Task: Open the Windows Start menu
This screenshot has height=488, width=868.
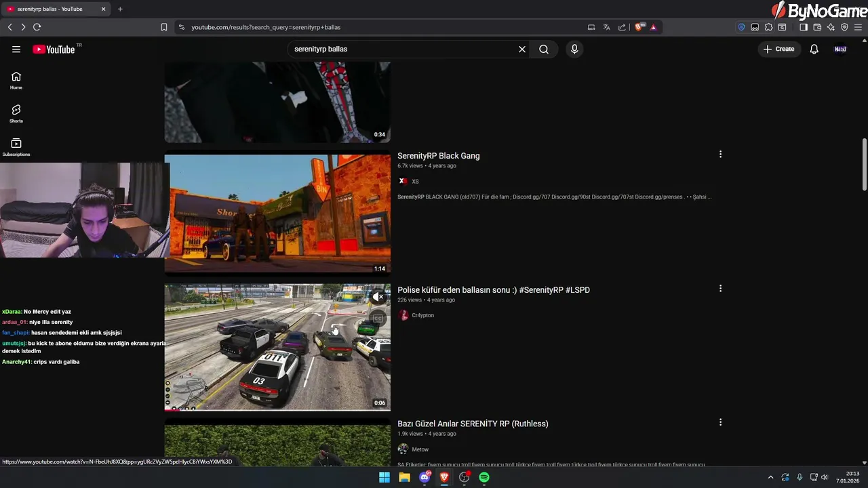Action: 384,477
